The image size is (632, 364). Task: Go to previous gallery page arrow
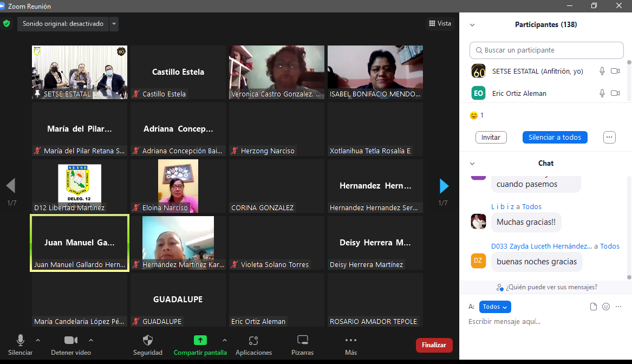[x=11, y=186]
